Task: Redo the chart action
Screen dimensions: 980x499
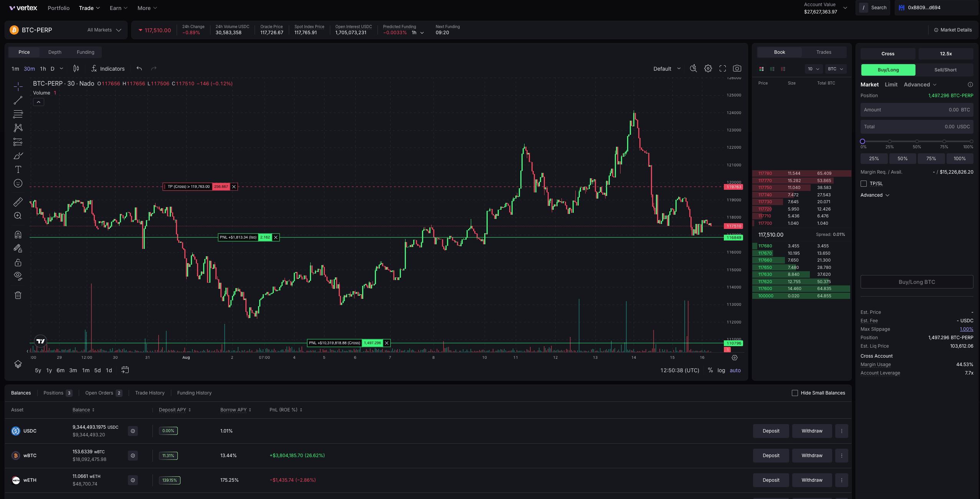Action: click(154, 69)
